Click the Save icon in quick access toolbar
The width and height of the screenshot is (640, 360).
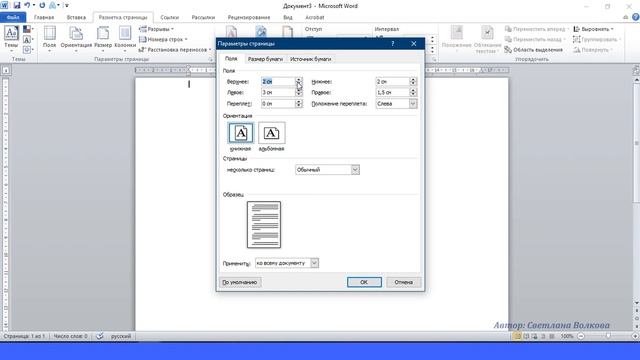point(17,6)
